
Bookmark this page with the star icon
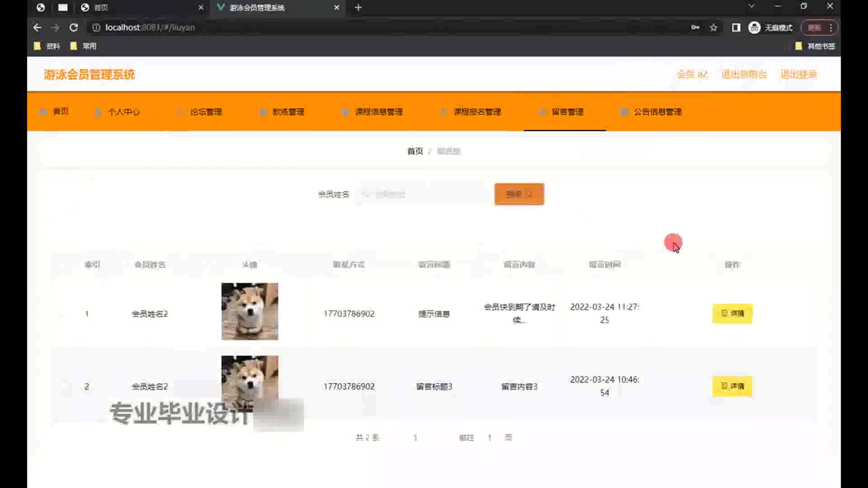pos(713,28)
